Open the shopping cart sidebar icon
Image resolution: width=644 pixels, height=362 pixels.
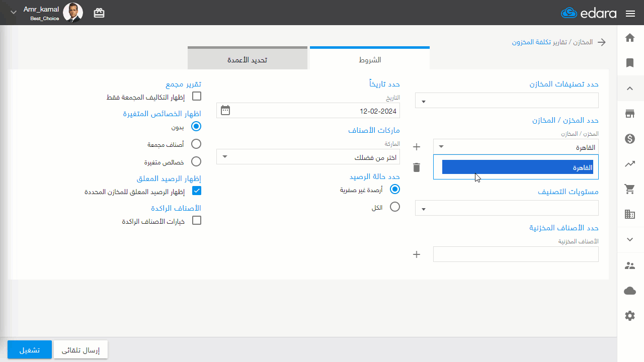point(629,189)
